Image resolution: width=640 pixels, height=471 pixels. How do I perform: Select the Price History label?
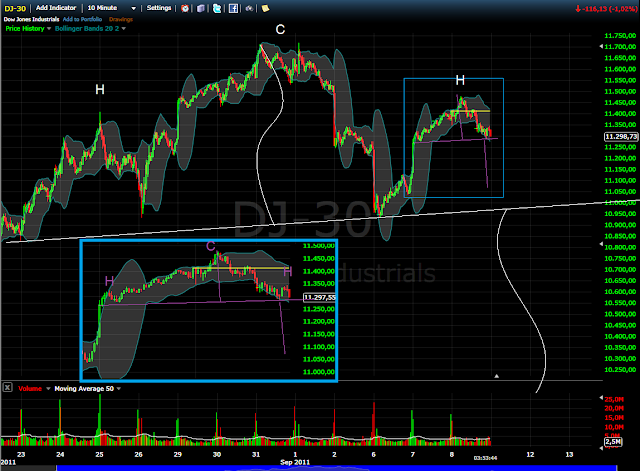click(x=24, y=29)
